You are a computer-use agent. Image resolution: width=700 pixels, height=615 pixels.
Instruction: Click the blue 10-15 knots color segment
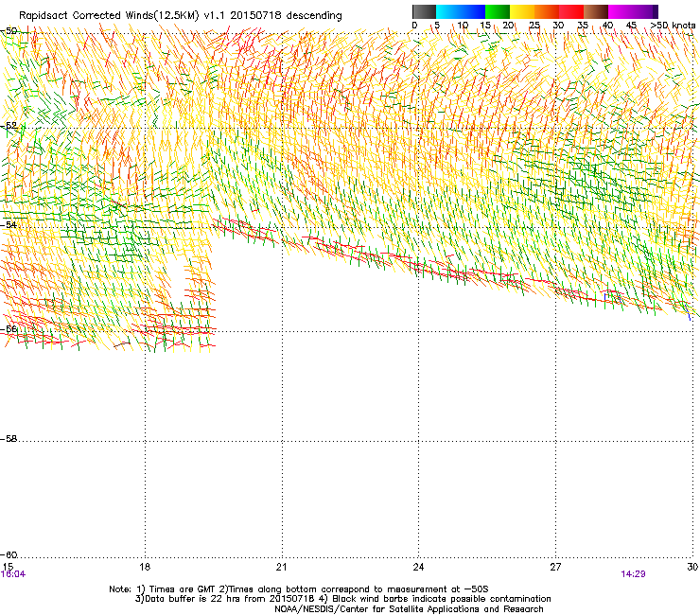(473, 11)
